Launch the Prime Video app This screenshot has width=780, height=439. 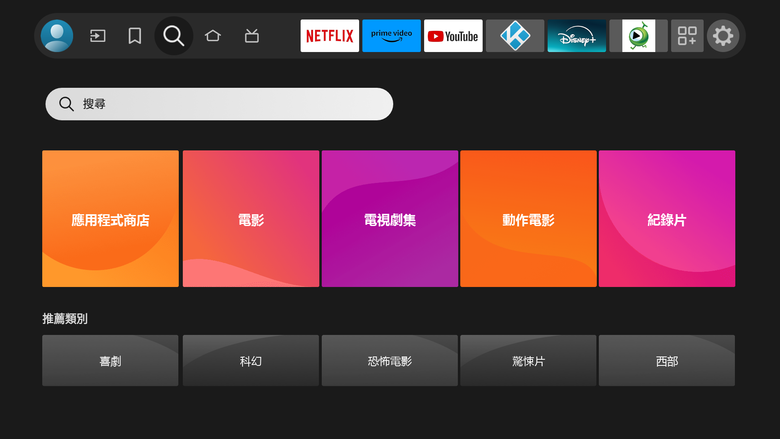tap(391, 36)
